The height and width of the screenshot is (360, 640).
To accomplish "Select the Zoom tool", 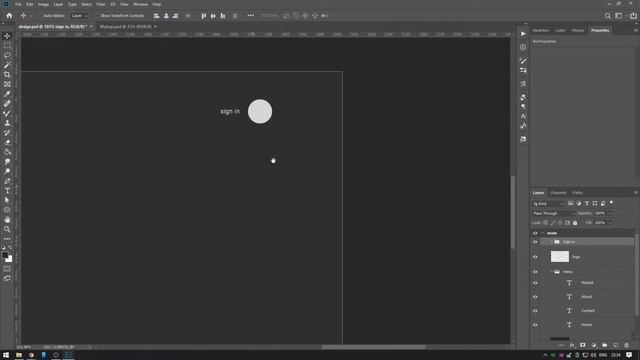I will pos(7,229).
